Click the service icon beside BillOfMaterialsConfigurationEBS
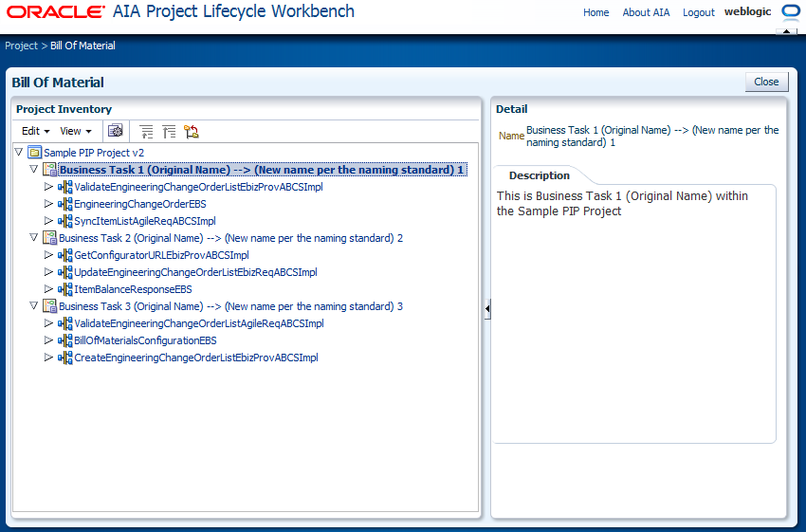 [x=65, y=340]
